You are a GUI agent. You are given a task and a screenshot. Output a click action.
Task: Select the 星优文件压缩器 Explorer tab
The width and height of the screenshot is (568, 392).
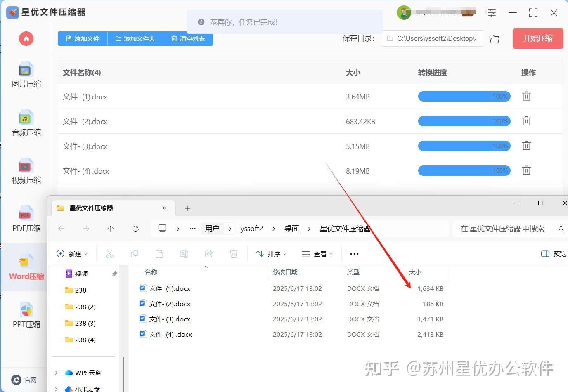click(107, 208)
